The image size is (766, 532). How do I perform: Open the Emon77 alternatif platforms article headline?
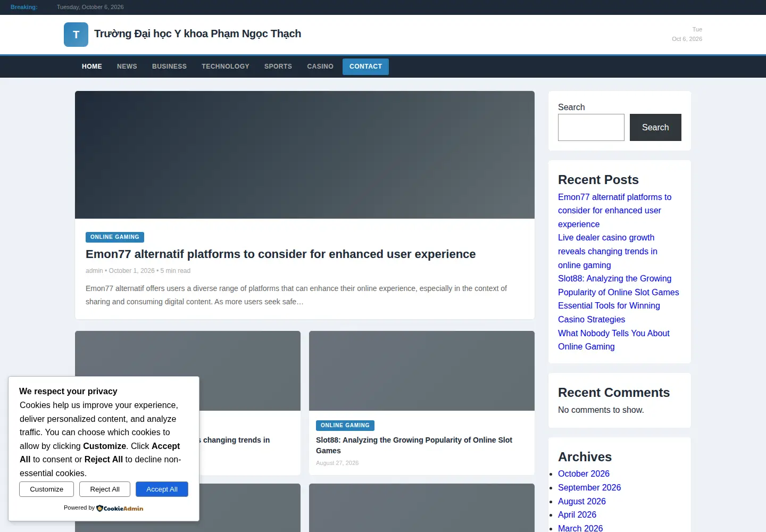click(280, 254)
